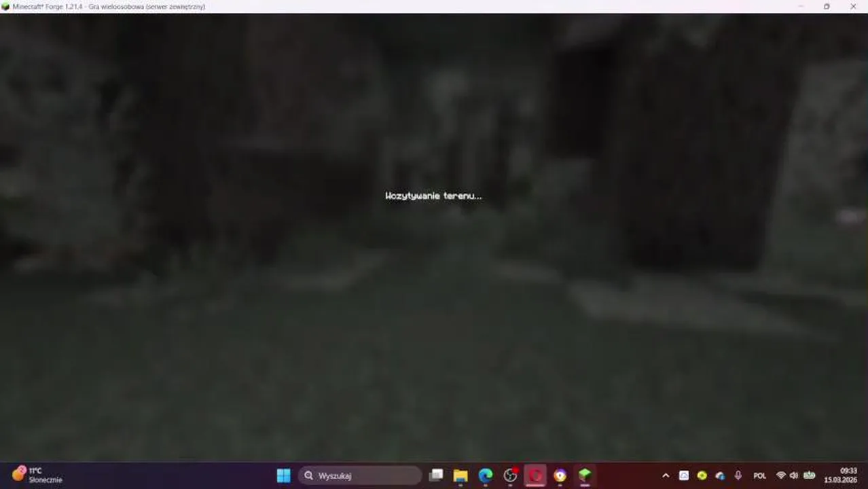Screen dimensions: 868x489
Task: Open the OneDrive cloud tray icon
Action: (x=720, y=475)
